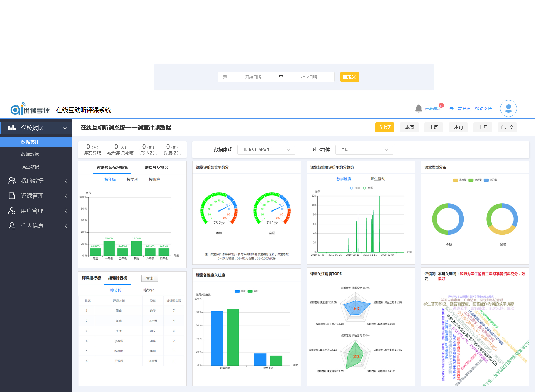This screenshot has width=535, height=392.
Task: Toggle 练习型 blue legend swatch
Action: [x=486, y=180]
